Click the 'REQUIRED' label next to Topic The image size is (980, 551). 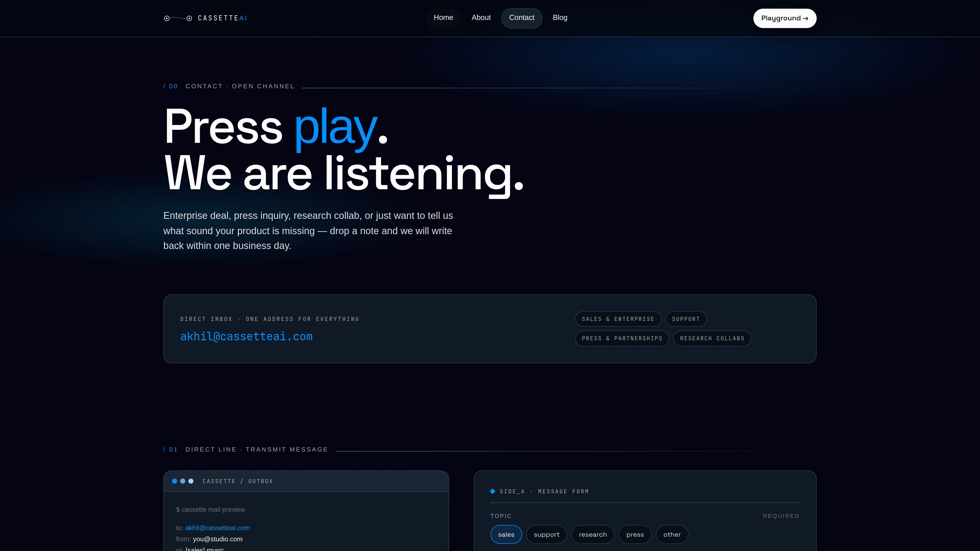point(781,516)
